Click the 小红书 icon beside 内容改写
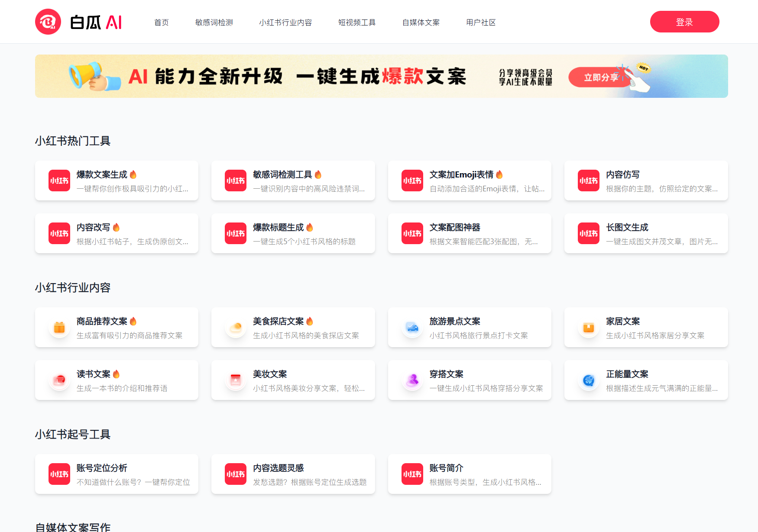Viewport: 758px width, 532px height. click(x=59, y=233)
